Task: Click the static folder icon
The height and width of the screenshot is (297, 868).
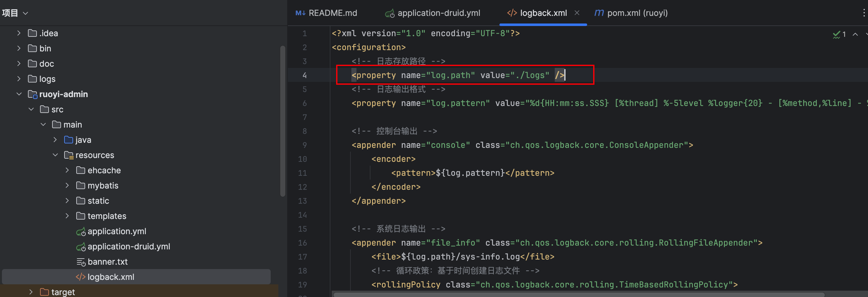Action: (x=81, y=201)
